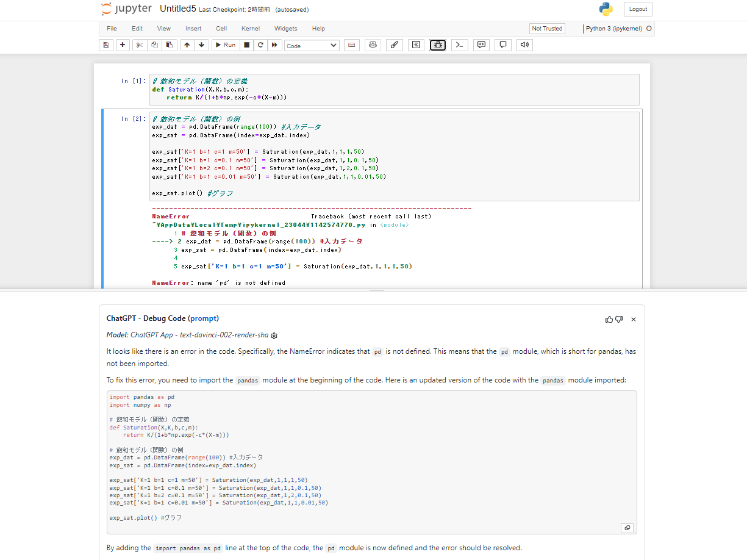Open the Kernel menu
Image resolution: width=747 pixels, height=560 pixels.
[250, 29]
